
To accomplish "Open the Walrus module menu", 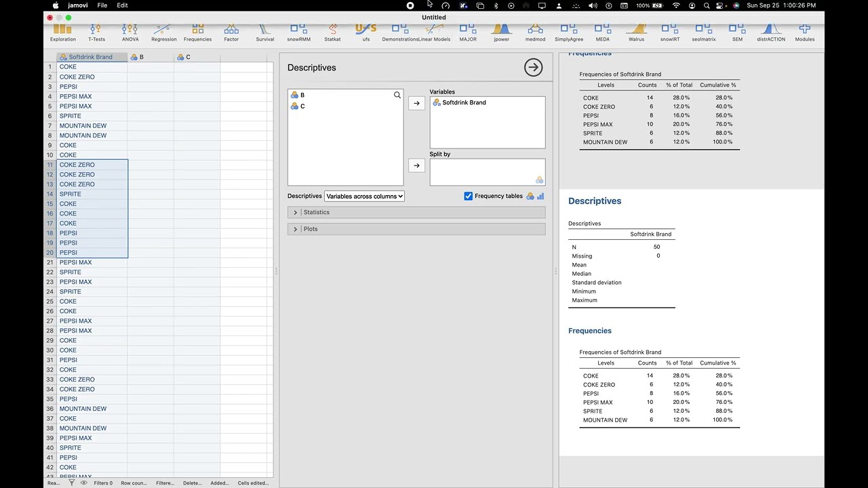I will (636, 33).
